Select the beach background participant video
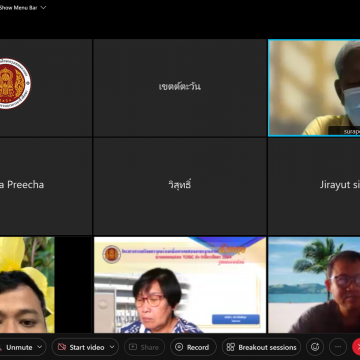 click(314, 285)
